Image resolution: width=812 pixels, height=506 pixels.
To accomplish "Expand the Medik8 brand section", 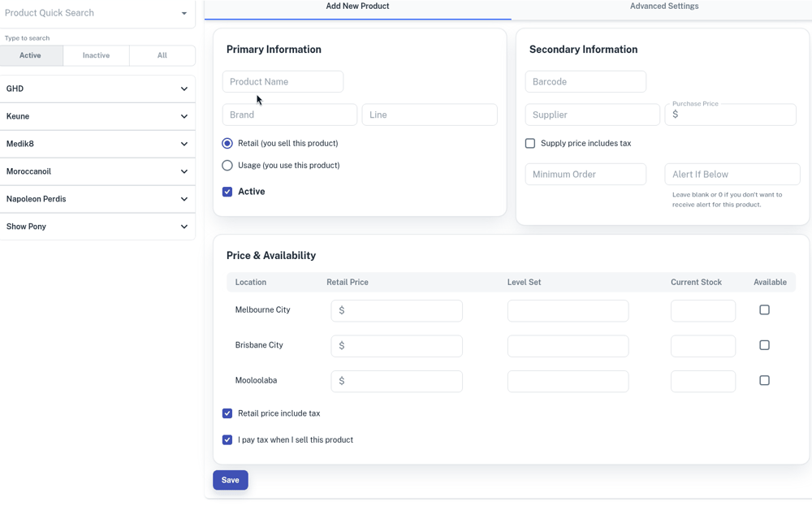I will click(184, 144).
